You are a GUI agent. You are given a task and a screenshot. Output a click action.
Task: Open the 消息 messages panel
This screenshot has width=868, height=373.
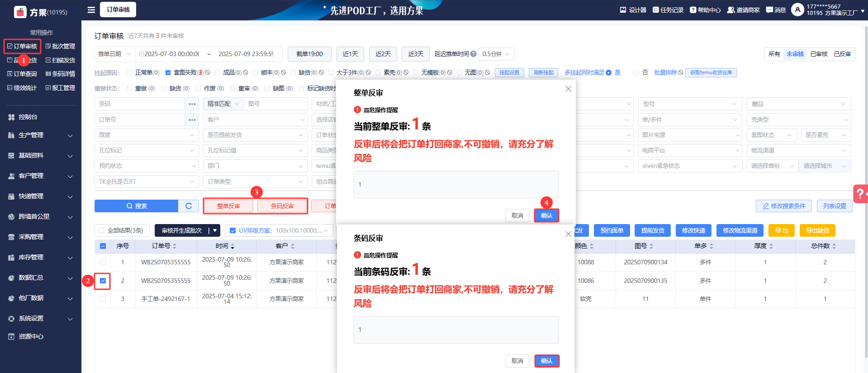(x=776, y=10)
